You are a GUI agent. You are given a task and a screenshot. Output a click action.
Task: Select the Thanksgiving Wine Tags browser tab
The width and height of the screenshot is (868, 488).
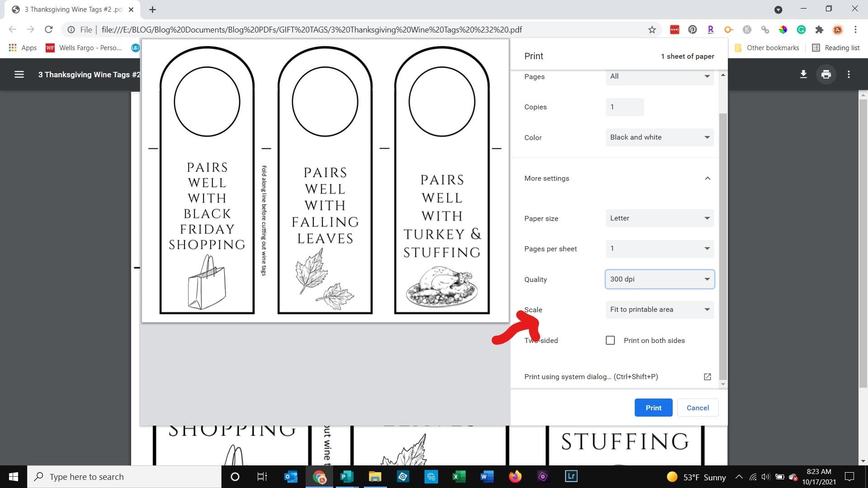tap(72, 9)
